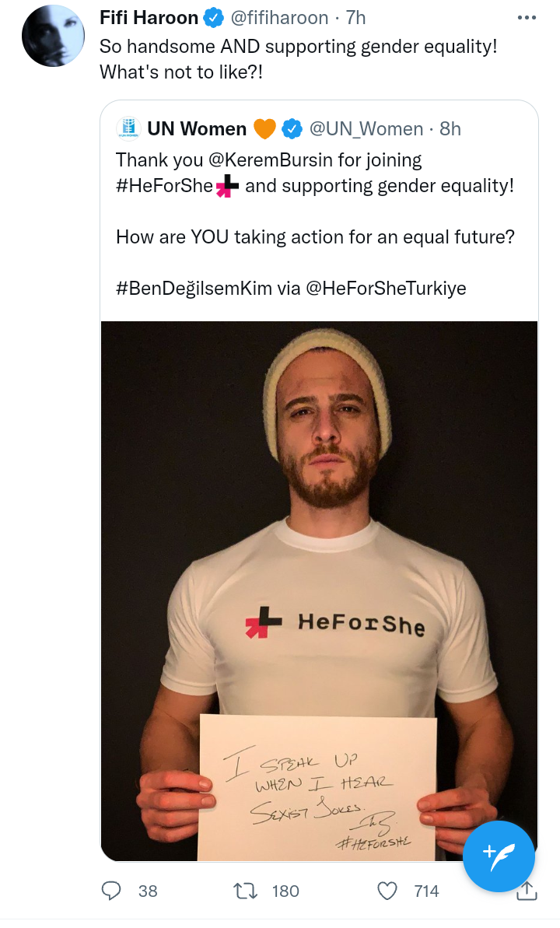Click the UN Women logo avatar

pos(128,128)
